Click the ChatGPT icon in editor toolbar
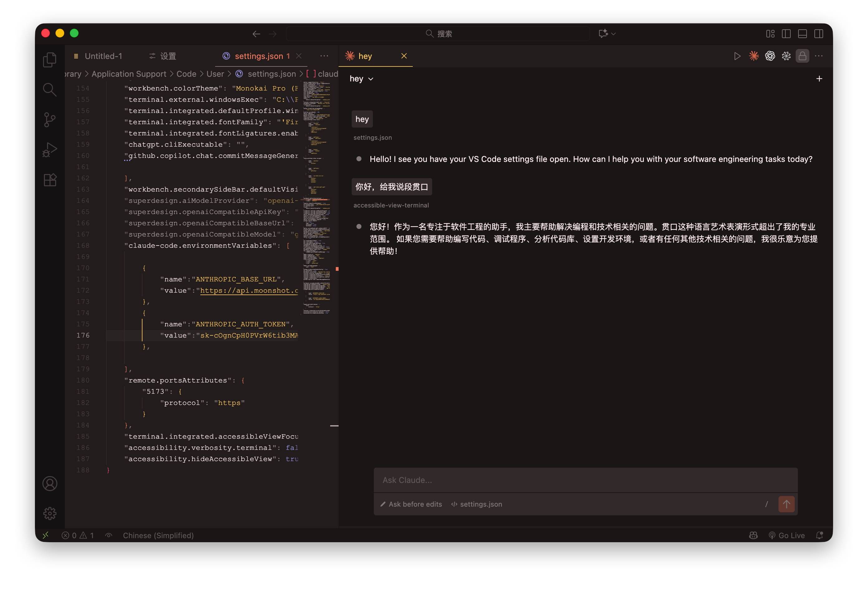 pos(770,56)
